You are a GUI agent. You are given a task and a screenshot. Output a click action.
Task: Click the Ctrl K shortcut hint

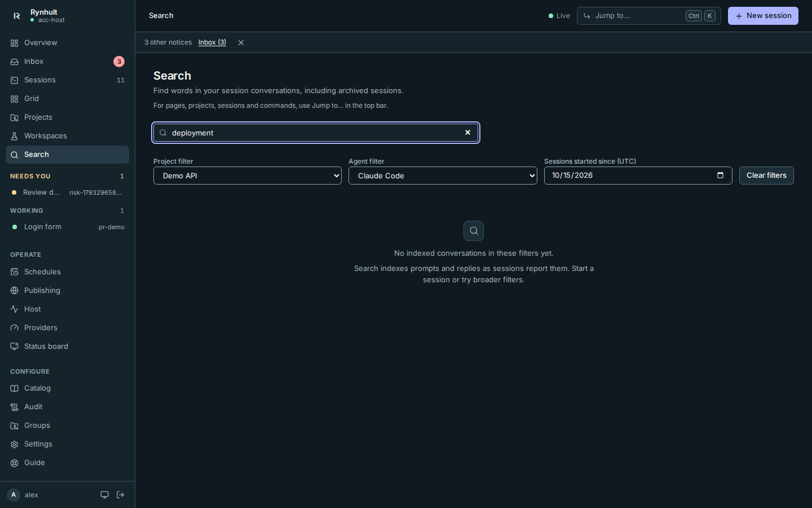pyautogui.click(x=700, y=16)
